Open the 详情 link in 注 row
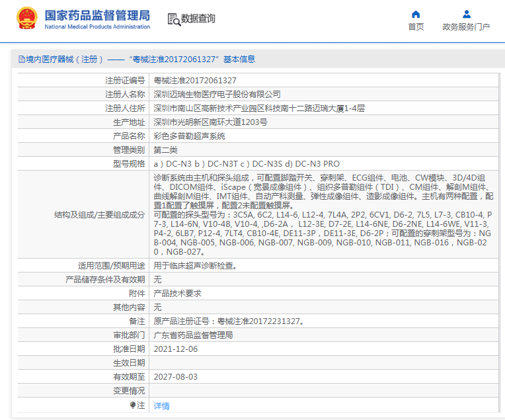This screenshot has width=505, height=420. 161,405
